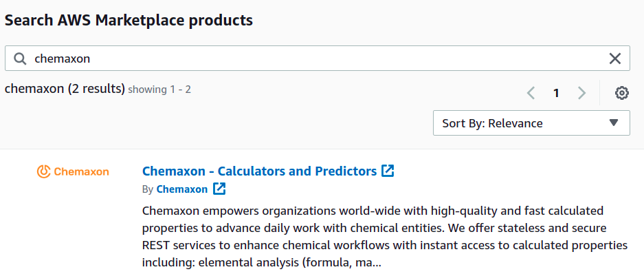Clear the chemaxon search text with X
This screenshot has height=274, width=644.
(614, 59)
